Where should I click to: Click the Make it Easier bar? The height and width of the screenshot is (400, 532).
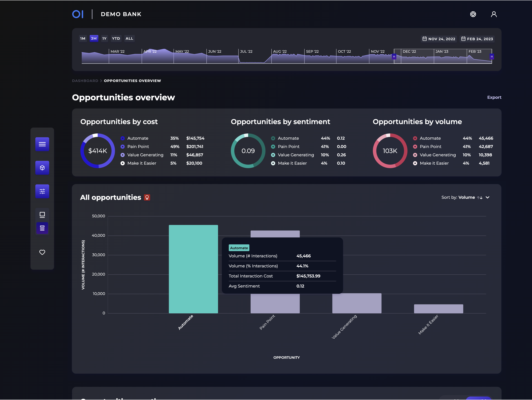[x=438, y=309]
